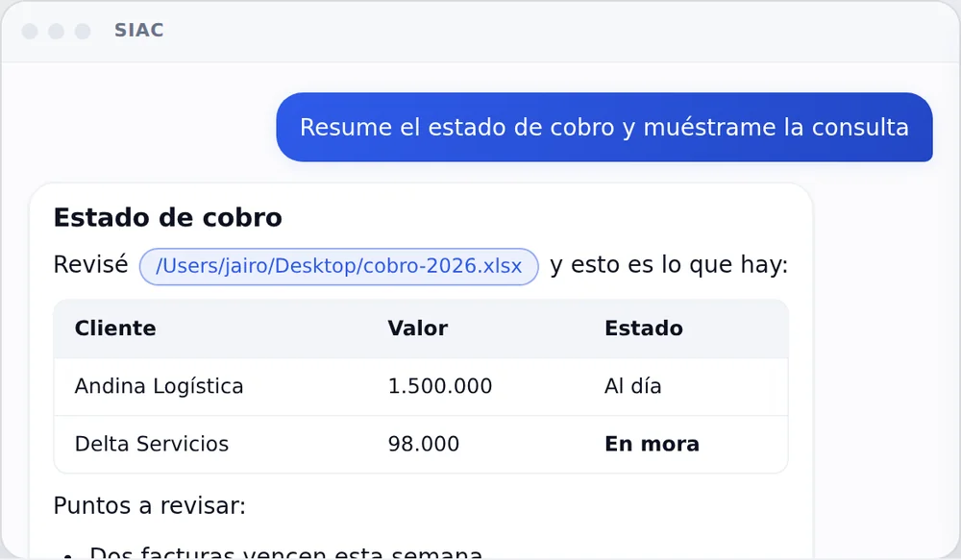Select the Estado column header
961x560 pixels.
point(644,329)
